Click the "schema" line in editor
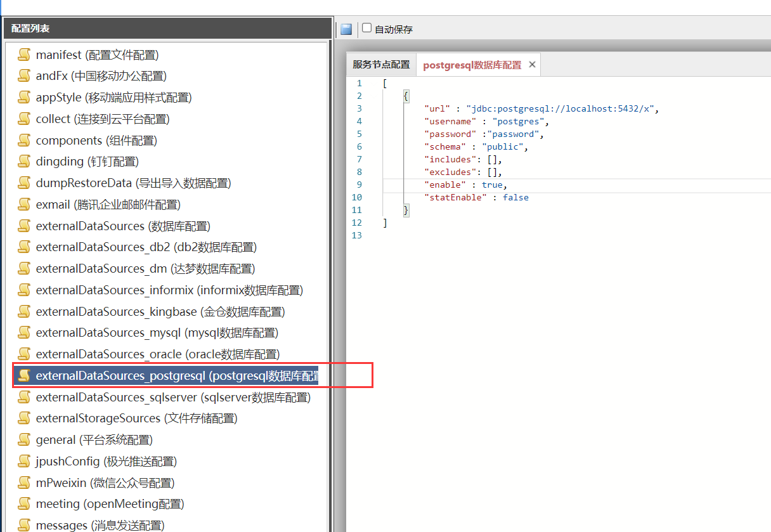 pos(476,146)
